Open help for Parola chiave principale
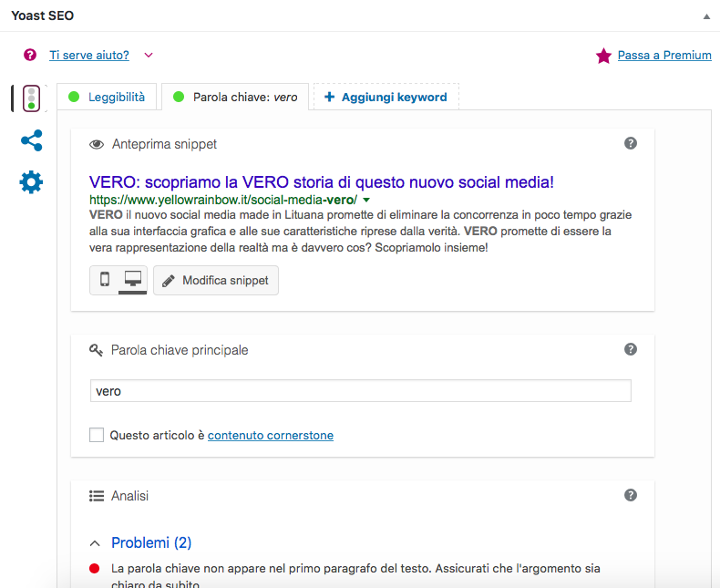Viewport: 720px width, 588px height. [631, 349]
